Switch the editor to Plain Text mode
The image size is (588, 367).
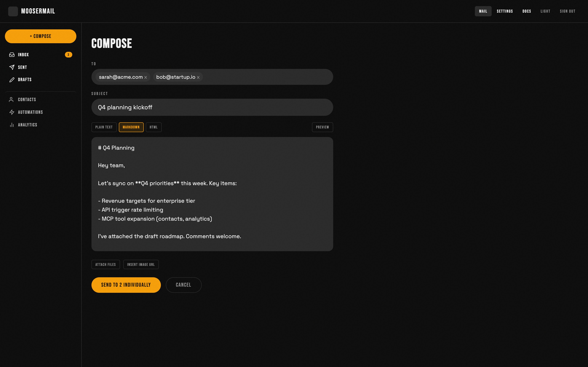click(x=104, y=127)
